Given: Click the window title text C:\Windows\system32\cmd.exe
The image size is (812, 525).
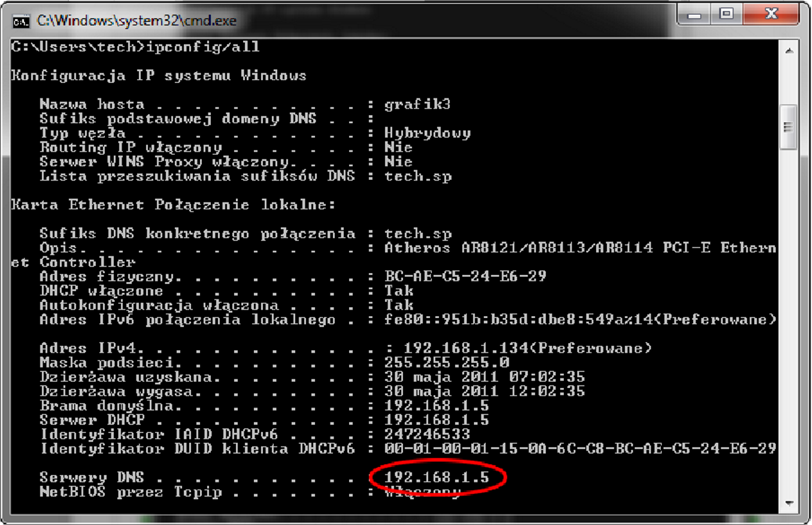Looking at the screenshot, I should (x=136, y=21).
